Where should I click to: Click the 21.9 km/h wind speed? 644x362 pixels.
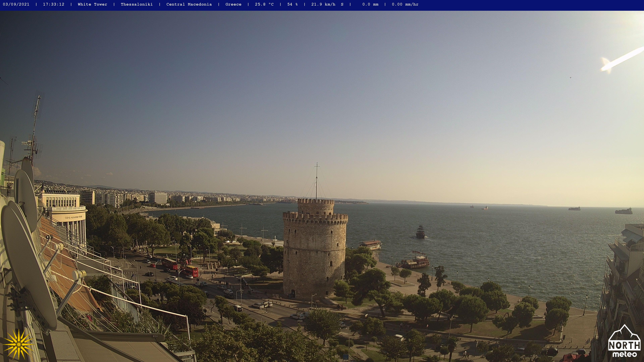pos(323,4)
